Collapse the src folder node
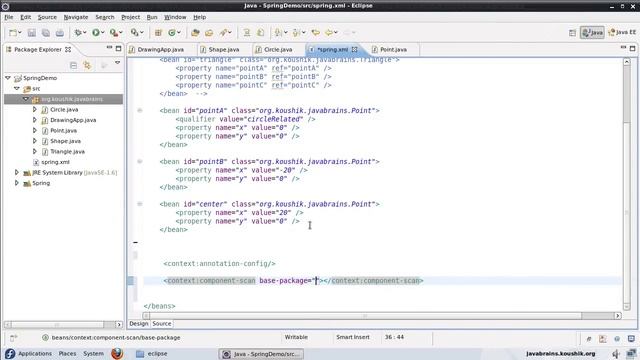The image size is (640, 360). pyautogui.click(x=17, y=88)
